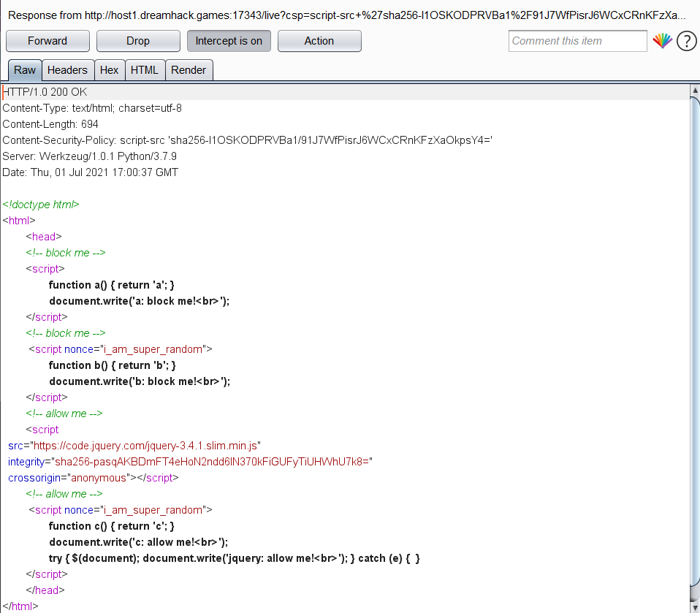Click the document.write 'c: allow me!' line
700x613 pixels.
pyautogui.click(x=138, y=542)
